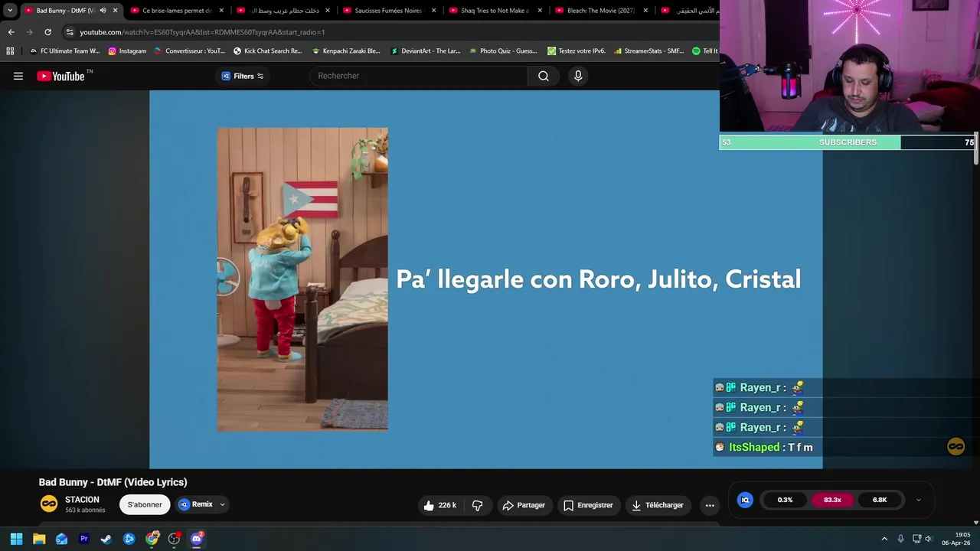The width and height of the screenshot is (980, 551).
Task: Reload the page with refresh icon
Action: pyautogui.click(x=47, y=32)
